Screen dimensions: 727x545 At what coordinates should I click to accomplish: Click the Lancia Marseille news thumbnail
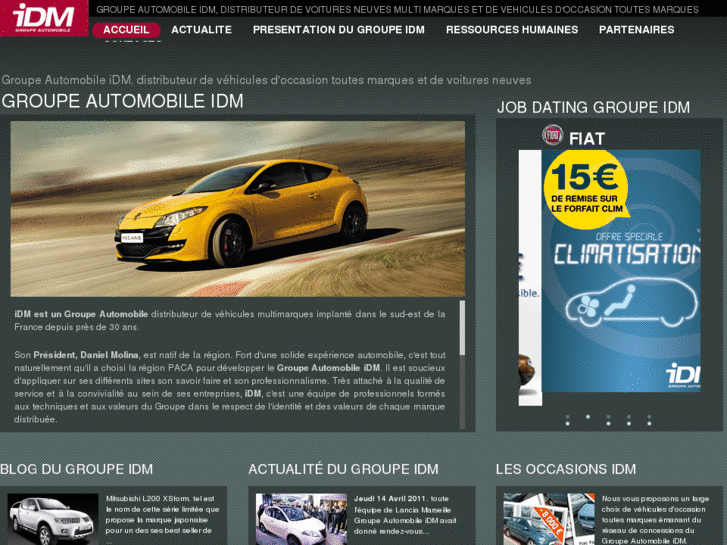301,519
